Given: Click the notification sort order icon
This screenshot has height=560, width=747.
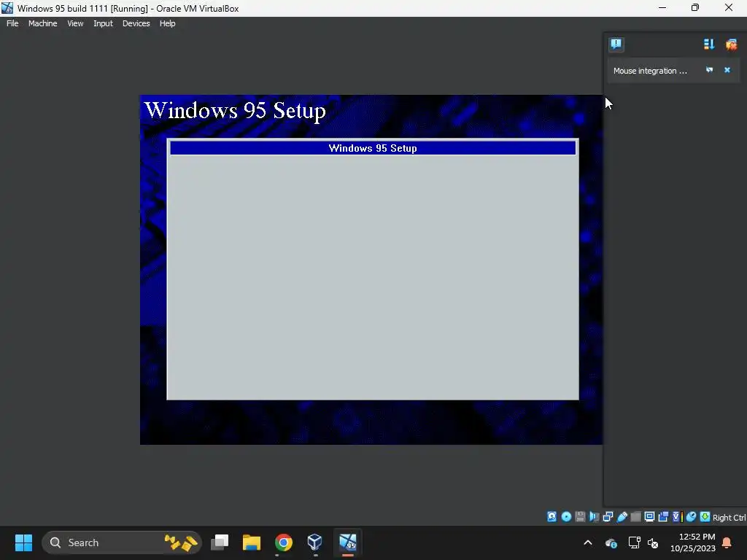Looking at the screenshot, I should 709,44.
